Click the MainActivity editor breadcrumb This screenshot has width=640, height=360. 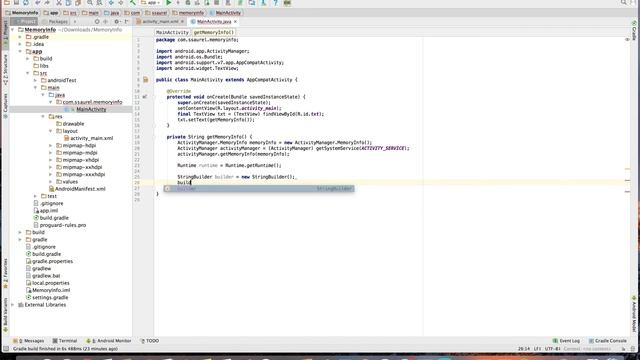pos(172,32)
